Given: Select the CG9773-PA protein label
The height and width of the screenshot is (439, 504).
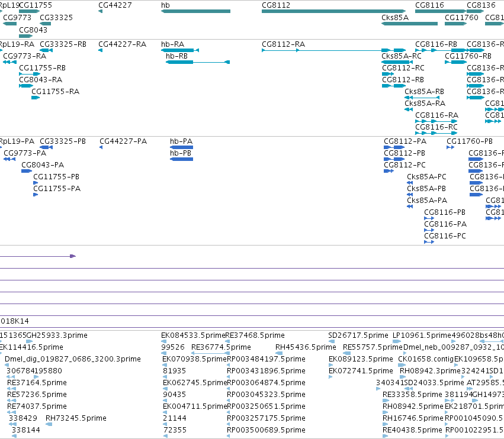Looking at the screenshot, I should tap(25, 153).
